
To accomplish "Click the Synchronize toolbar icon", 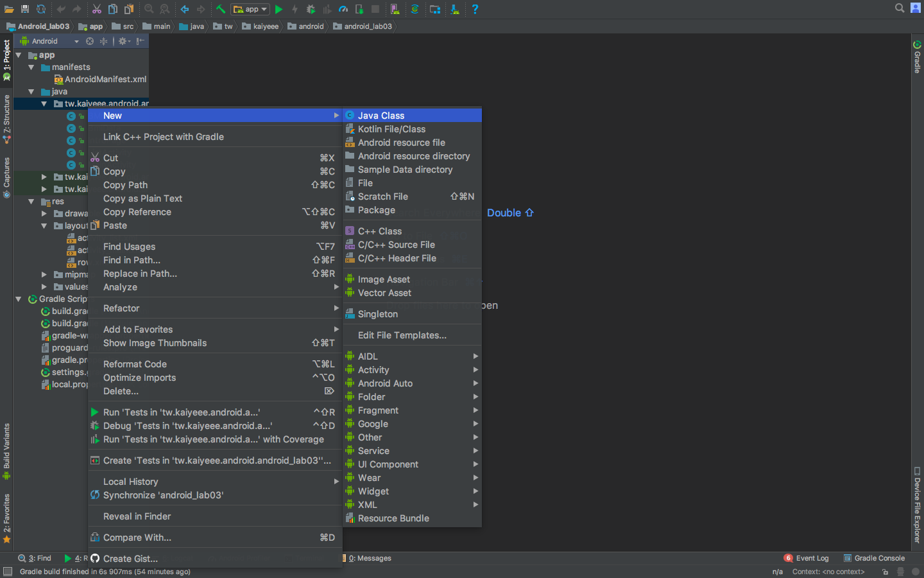I will (41, 9).
